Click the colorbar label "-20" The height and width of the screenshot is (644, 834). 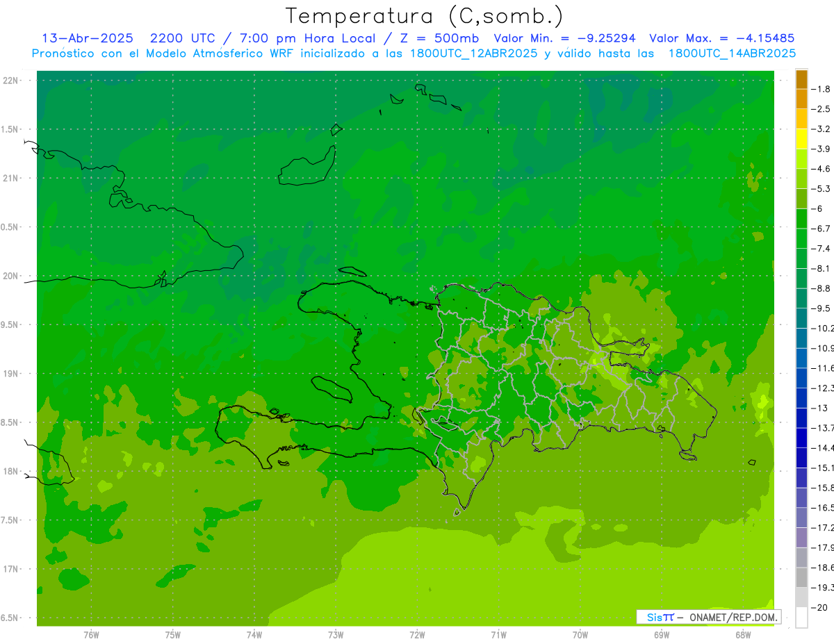pos(820,607)
